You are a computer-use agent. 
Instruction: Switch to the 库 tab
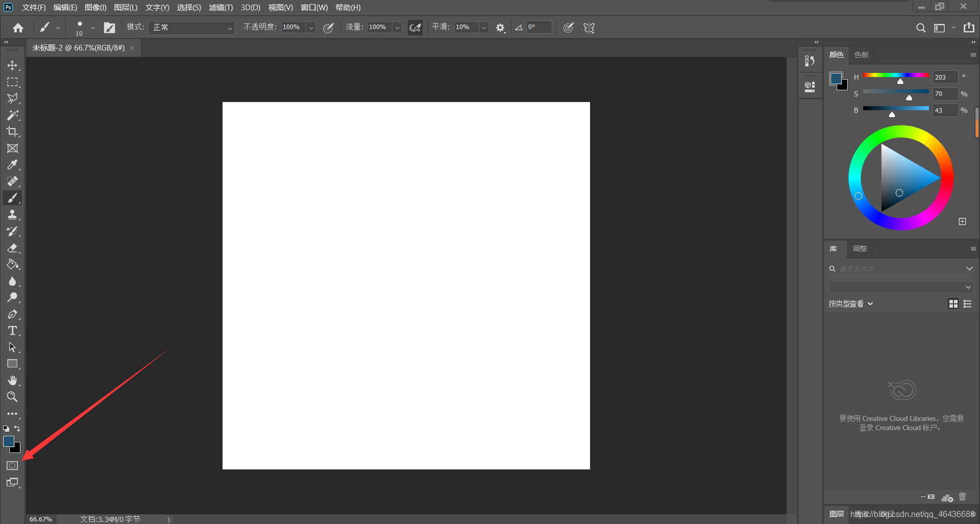tap(834, 248)
